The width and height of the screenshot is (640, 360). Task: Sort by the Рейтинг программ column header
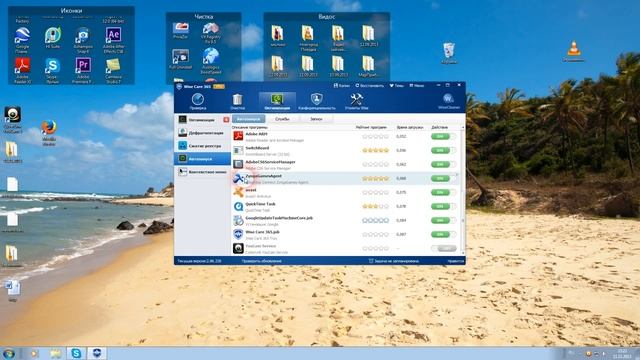coord(371,127)
